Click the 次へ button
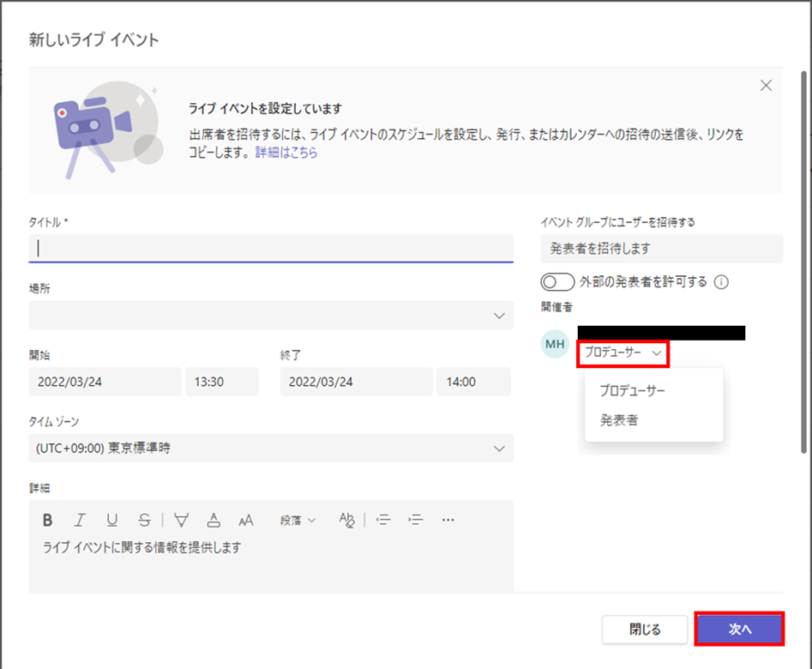The image size is (812, 669). pos(739,629)
